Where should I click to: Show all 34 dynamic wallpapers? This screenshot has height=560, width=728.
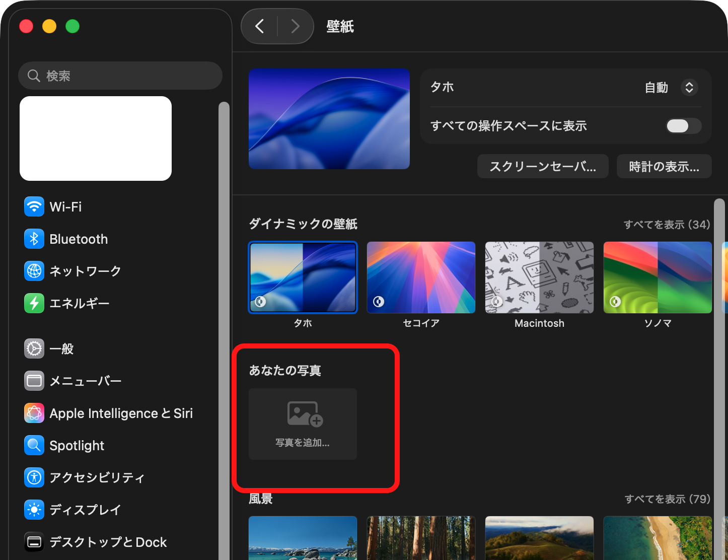667,225
